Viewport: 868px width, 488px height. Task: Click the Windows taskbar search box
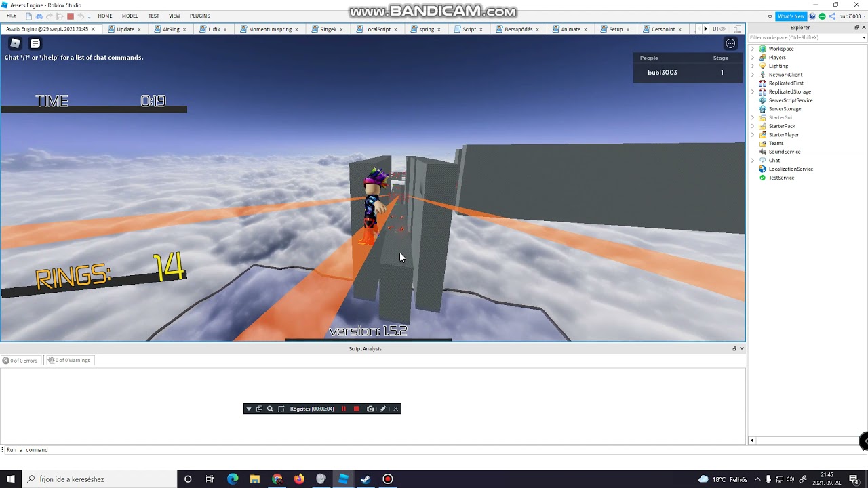tap(100, 479)
